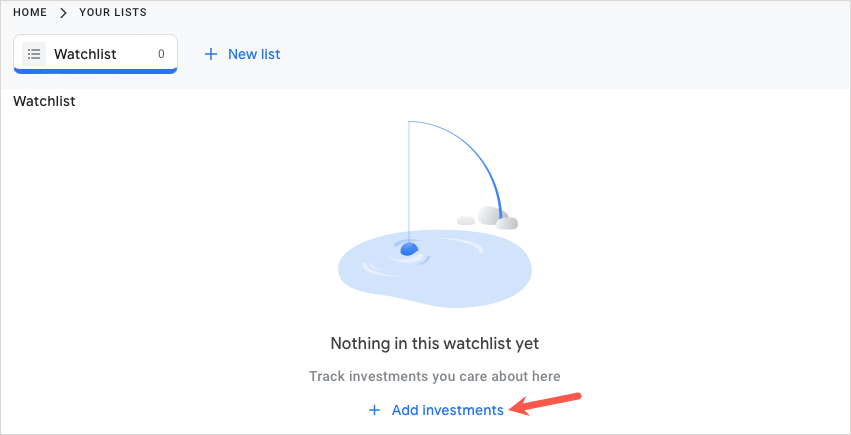Click the Add investments link text
Viewport: 851px width, 435px height.
tap(447, 410)
